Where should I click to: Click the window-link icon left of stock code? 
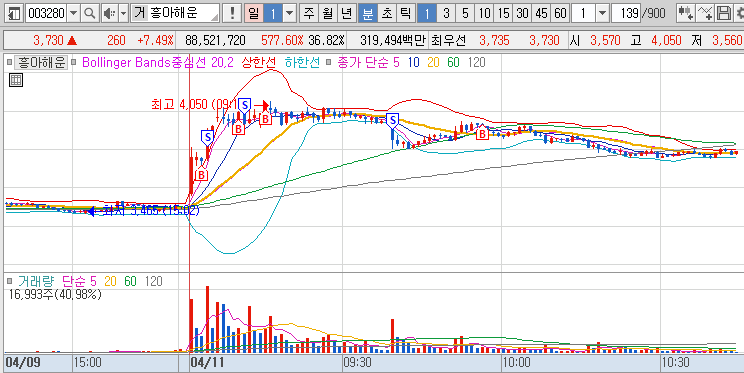[15, 13]
